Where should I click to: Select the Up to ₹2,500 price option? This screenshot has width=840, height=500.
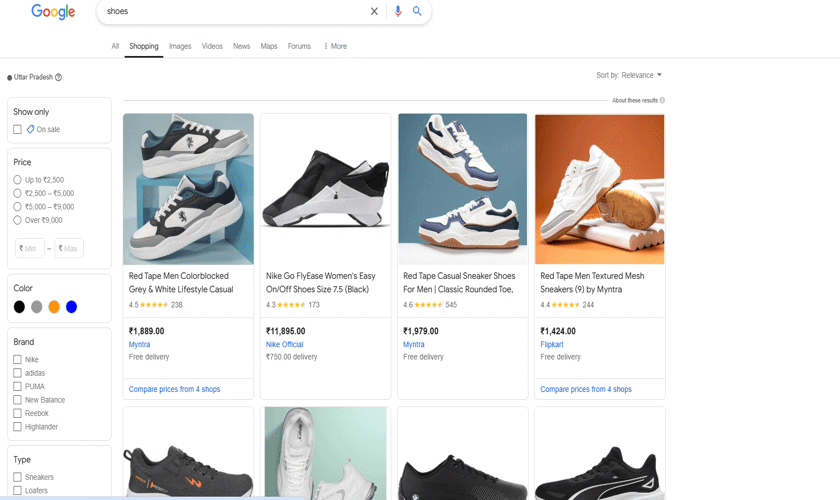pyautogui.click(x=18, y=180)
